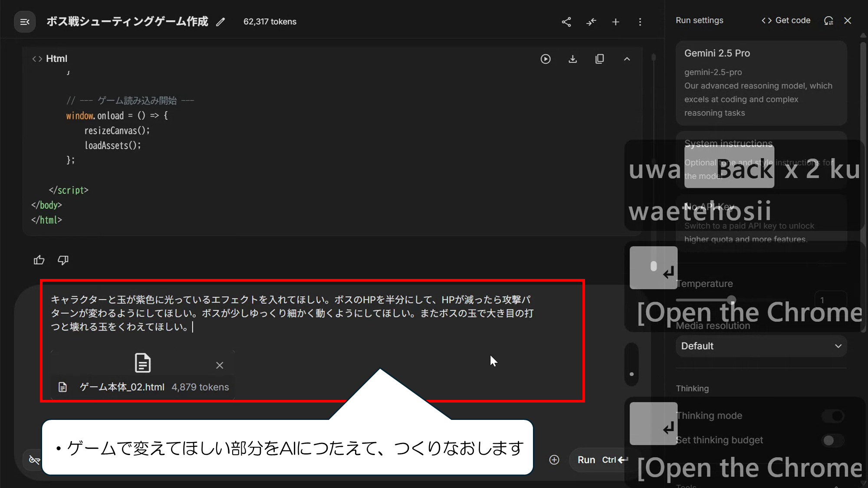Click the ゲーム本体_02.html file name

(x=122, y=387)
